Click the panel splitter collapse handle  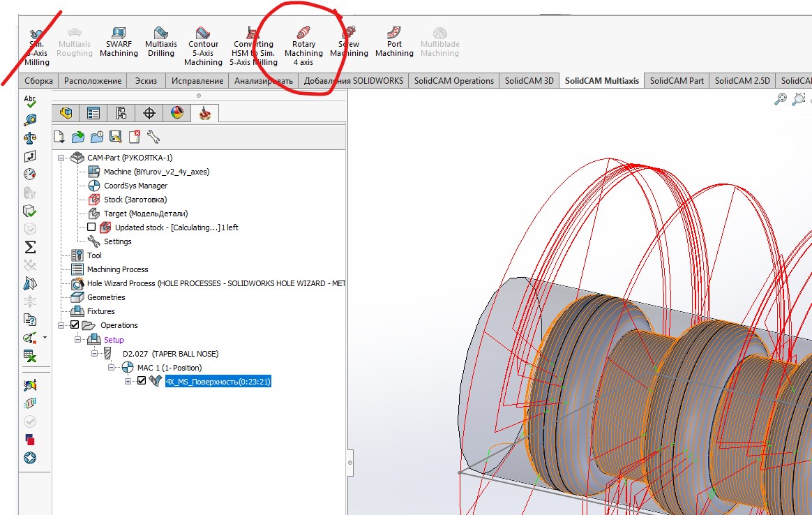[x=350, y=463]
